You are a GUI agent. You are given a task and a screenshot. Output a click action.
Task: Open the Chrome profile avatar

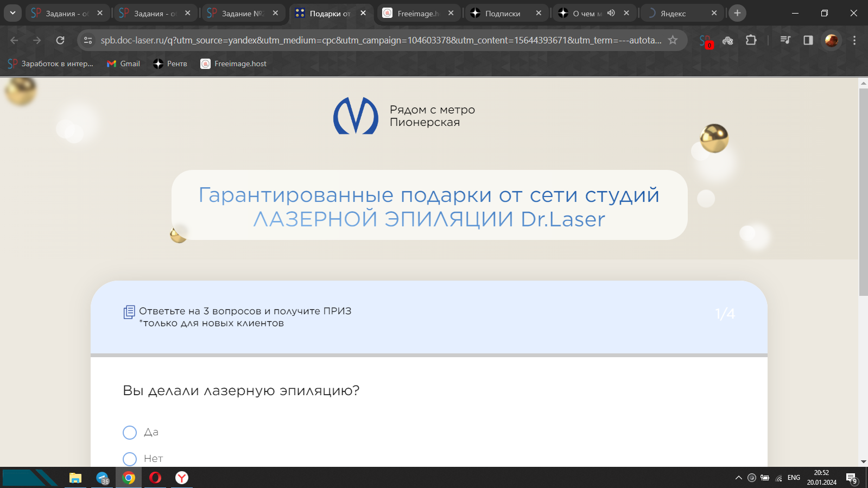(x=832, y=40)
